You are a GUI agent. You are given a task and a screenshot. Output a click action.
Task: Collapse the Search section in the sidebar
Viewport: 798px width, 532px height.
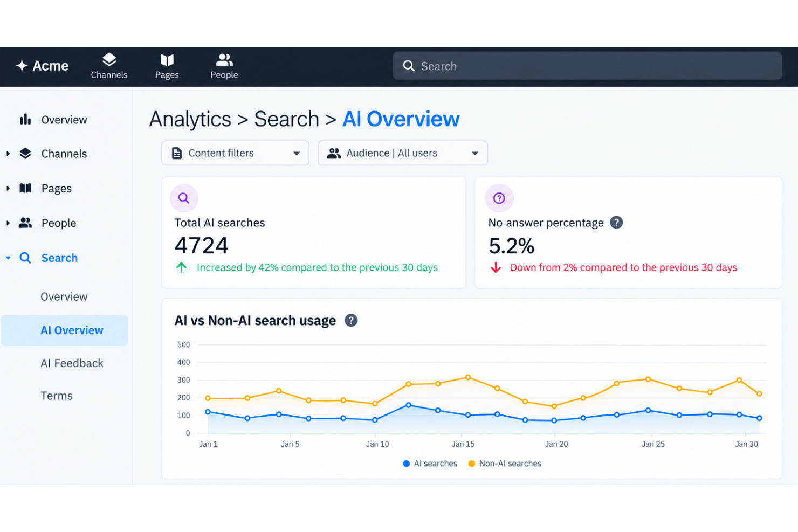click(8, 258)
